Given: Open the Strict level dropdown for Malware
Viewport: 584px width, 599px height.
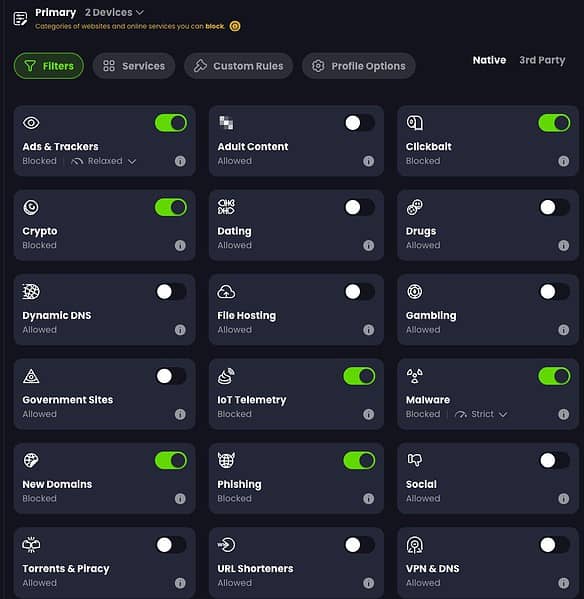Looking at the screenshot, I should point(481,414).
